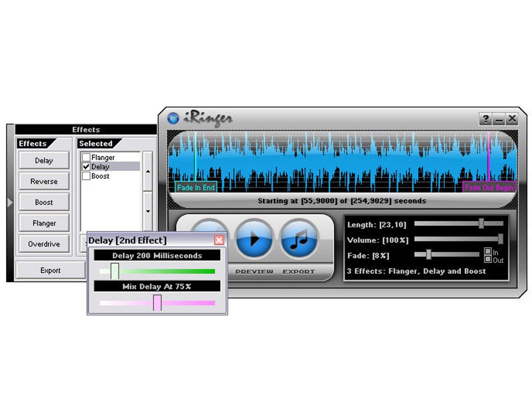Click the Fade Out Begin marker label
The width and height of the screenshot is (532, 402).
click(x=489, y=187)
